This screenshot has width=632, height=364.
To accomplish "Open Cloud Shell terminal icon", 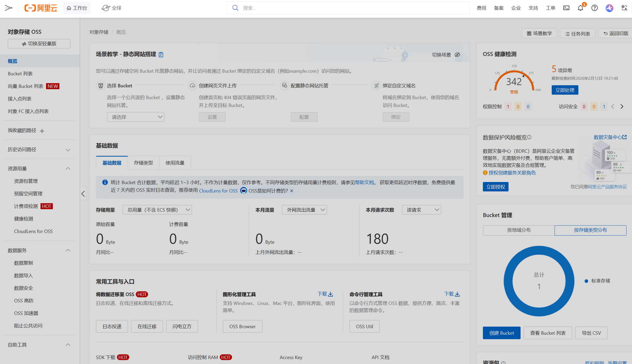I will coord(566,8).
